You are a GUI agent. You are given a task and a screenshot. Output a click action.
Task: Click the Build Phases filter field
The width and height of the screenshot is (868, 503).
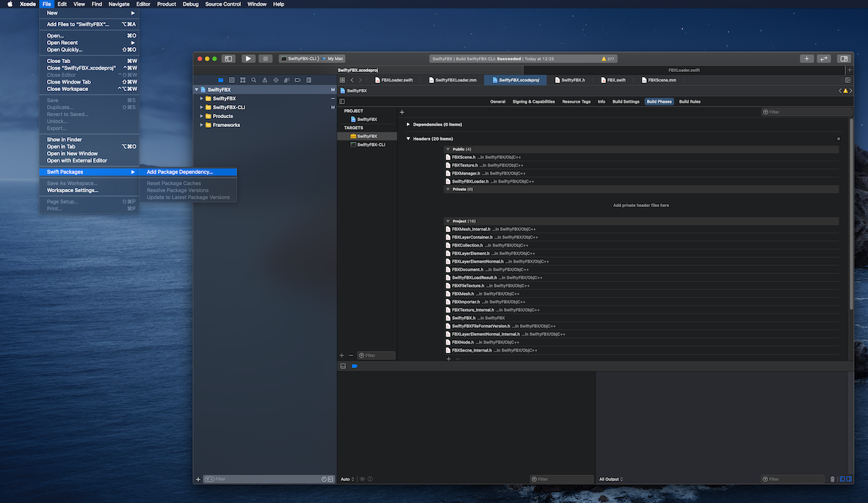tap(806, 112)
